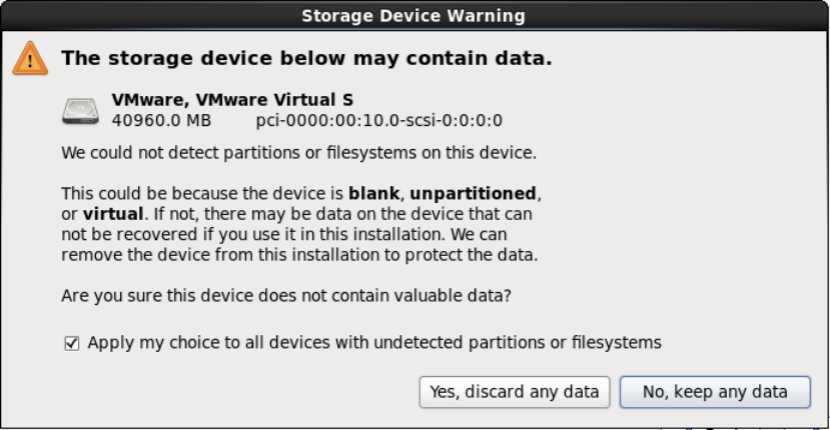Choose 'No, keep any data'
Viewport: 830px width, 430px height.
tap(715, 392)
